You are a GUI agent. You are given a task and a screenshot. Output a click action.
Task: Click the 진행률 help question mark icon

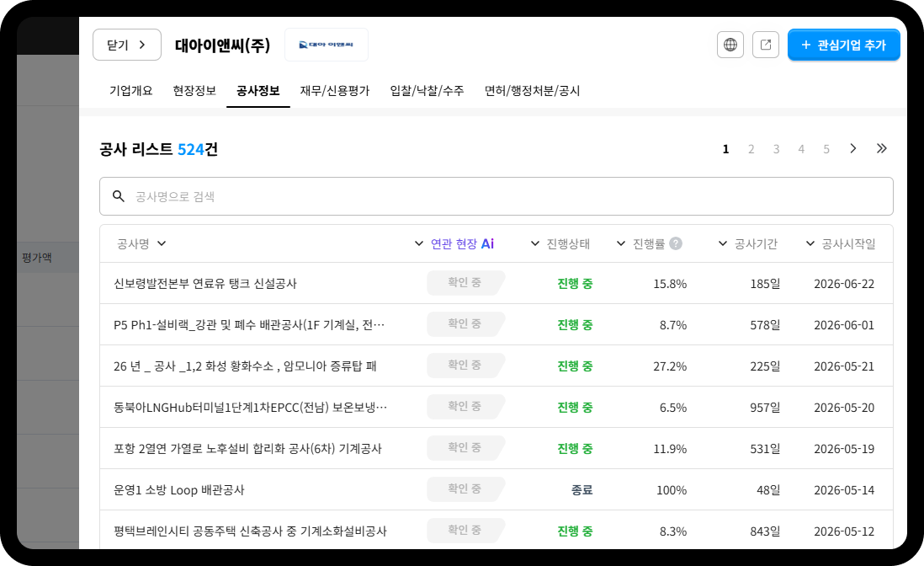click(676, 243)
